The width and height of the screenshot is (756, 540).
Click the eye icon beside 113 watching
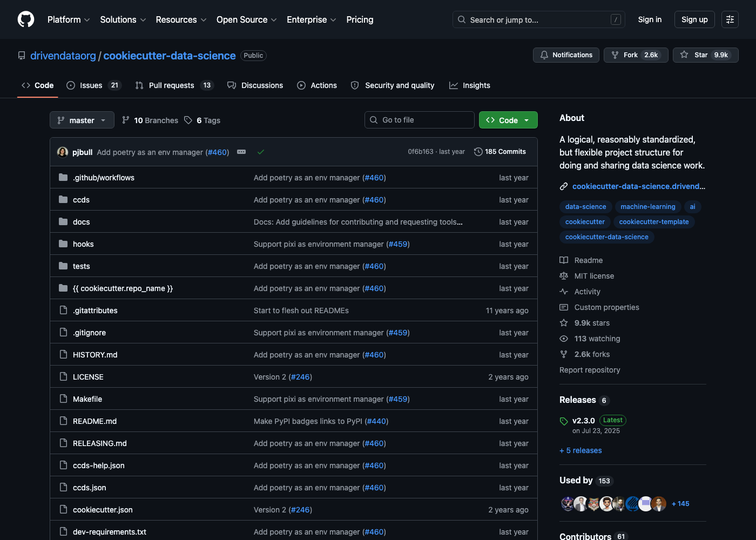(564, 339)
